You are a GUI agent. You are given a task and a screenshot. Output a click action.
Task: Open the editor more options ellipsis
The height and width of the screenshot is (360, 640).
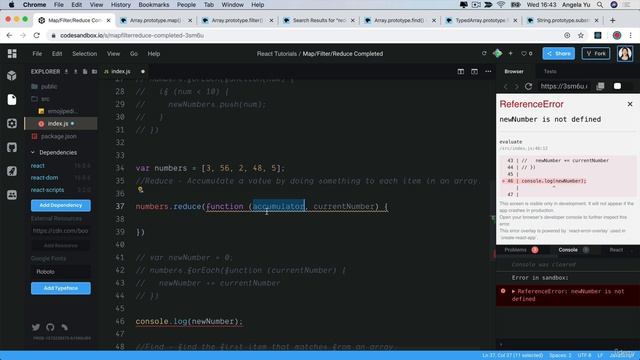[488, 71]
